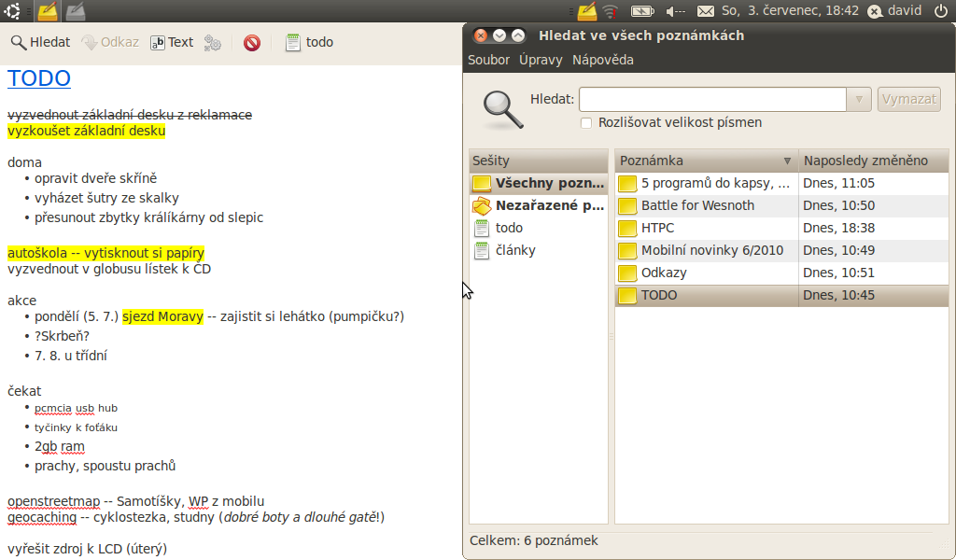Click the HTPC note icon

[627, 229]
